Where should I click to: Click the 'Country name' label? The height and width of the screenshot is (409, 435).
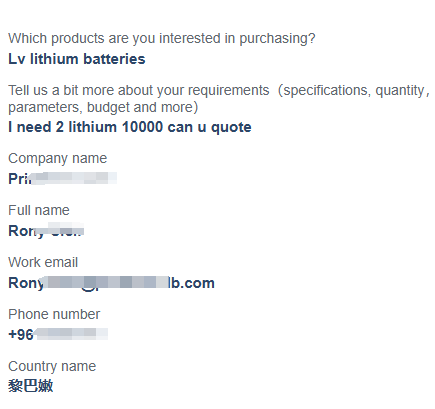[52, 366]
